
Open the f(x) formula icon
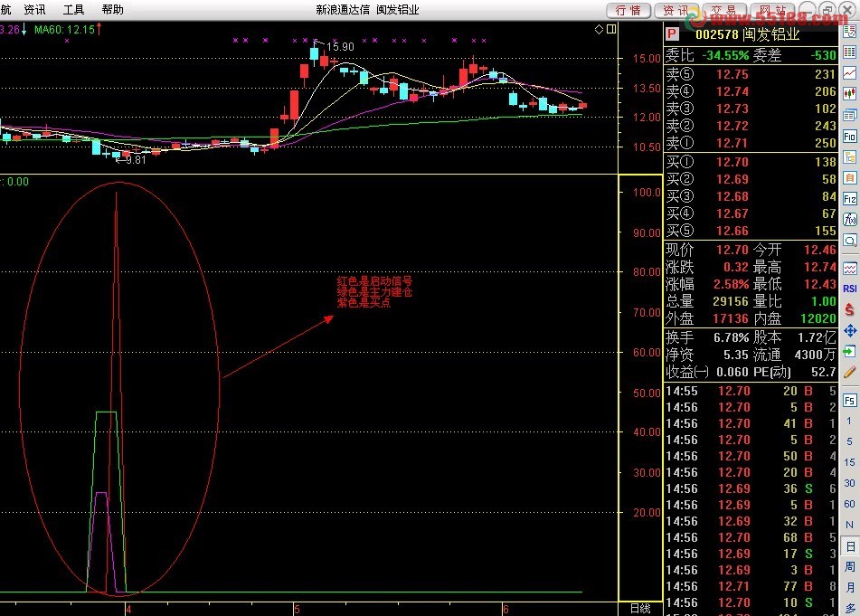[x=849, y=220]
